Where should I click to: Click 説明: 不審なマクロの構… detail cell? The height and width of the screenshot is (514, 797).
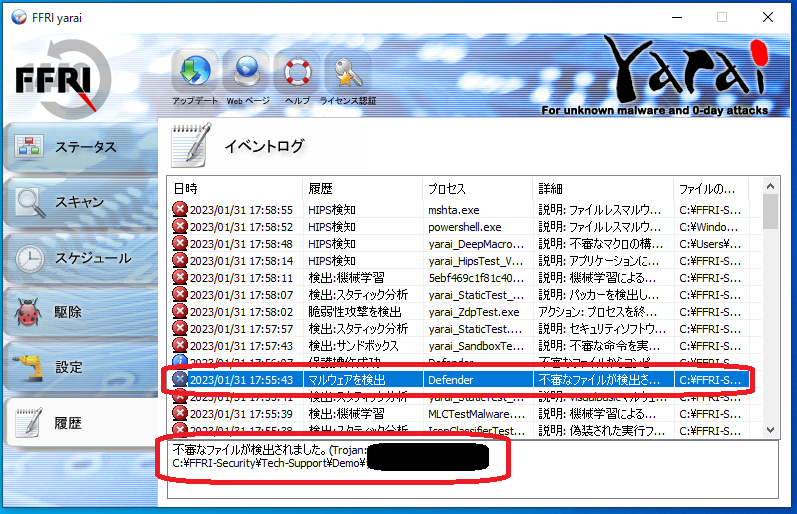(x=601, y=244)
